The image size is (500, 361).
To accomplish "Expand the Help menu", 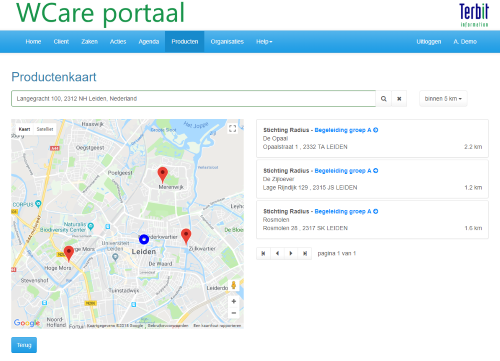I will pyautogui.click(x=264, y=42).
